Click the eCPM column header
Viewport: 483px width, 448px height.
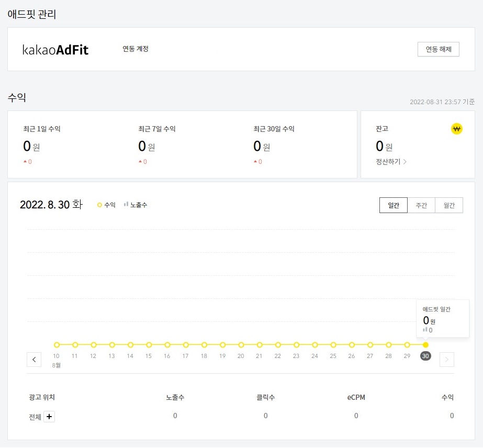click(356, 397)
